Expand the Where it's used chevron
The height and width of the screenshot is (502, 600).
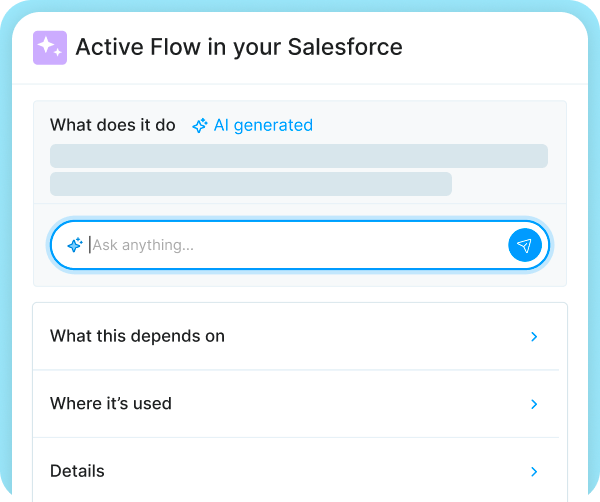[x=534, y=404]
